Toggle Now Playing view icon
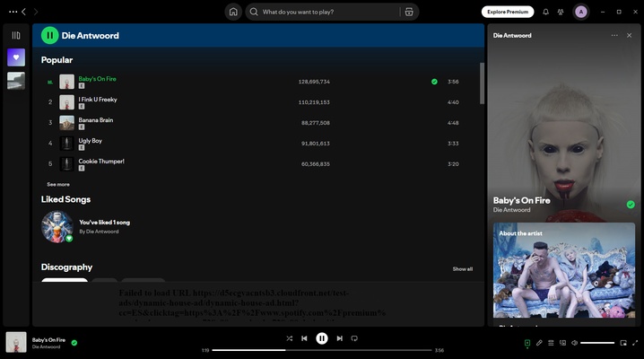This screenshot has width=644, height=359. [x=527, y=343]
